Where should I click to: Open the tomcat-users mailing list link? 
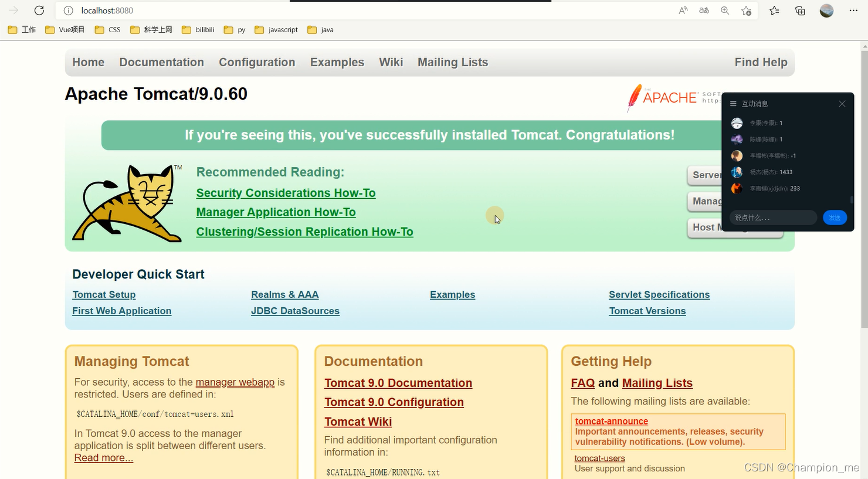click(600, 458)
